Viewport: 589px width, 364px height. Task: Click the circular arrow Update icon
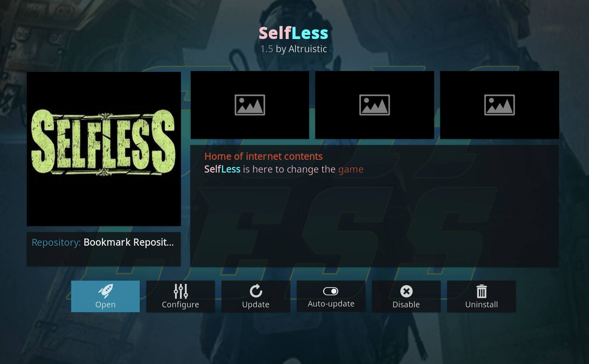pyautogui.click(x=256, y=291)
